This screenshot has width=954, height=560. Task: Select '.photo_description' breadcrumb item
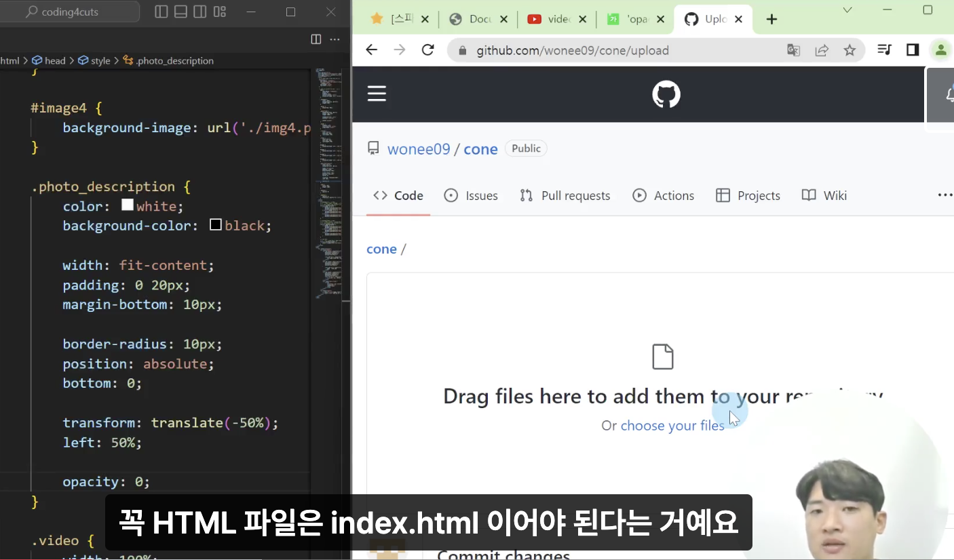pyautogui.click(x=168, y=60)
